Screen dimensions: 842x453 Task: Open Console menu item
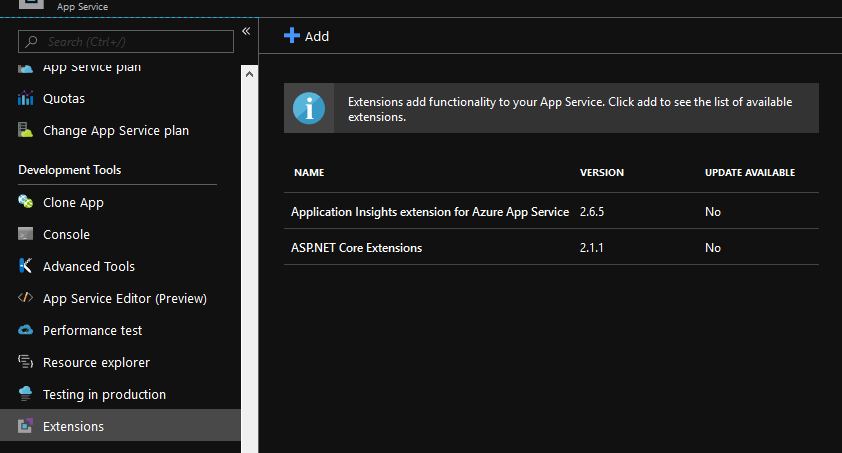tap(66, 235)
